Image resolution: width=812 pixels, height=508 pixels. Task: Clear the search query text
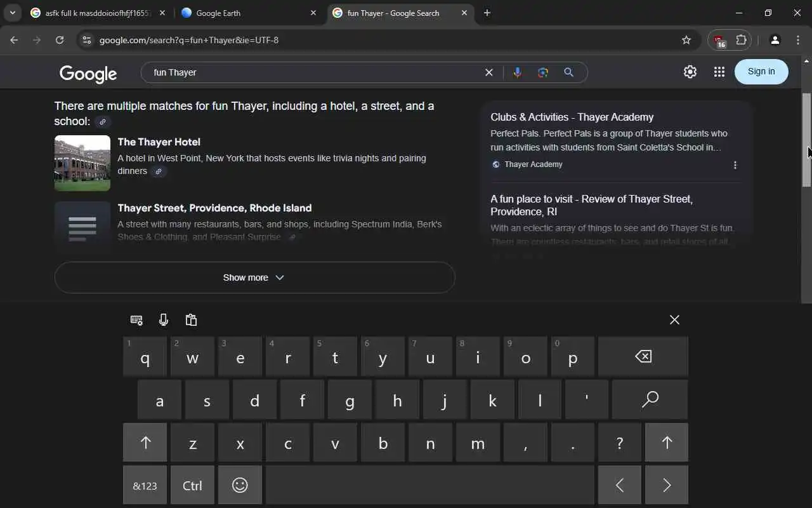pos(488,72)
